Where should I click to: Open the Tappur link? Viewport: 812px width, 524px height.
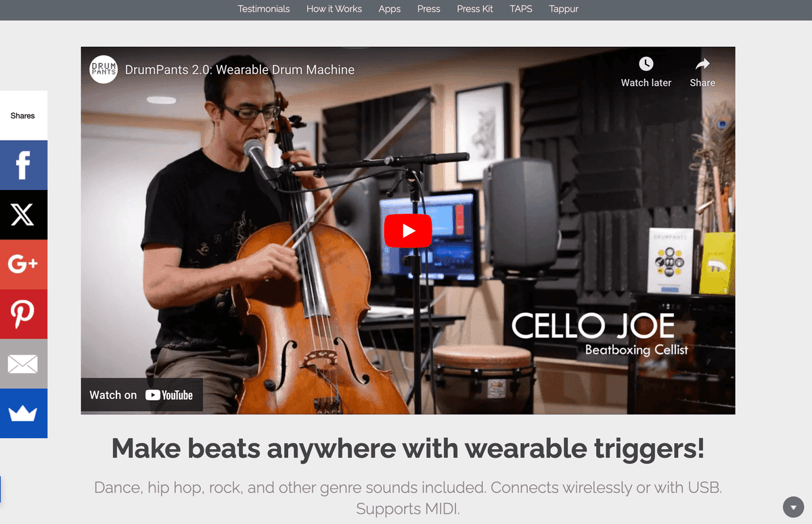564,9
